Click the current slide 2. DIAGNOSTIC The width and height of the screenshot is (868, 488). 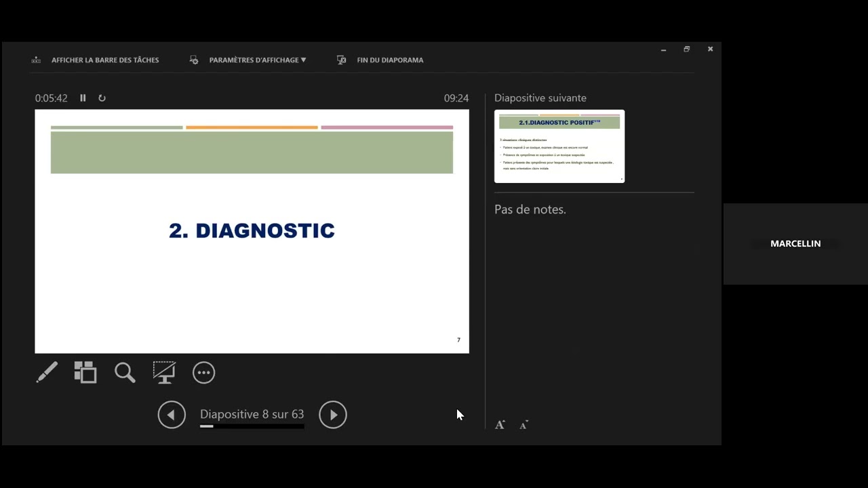pos(252,231)
